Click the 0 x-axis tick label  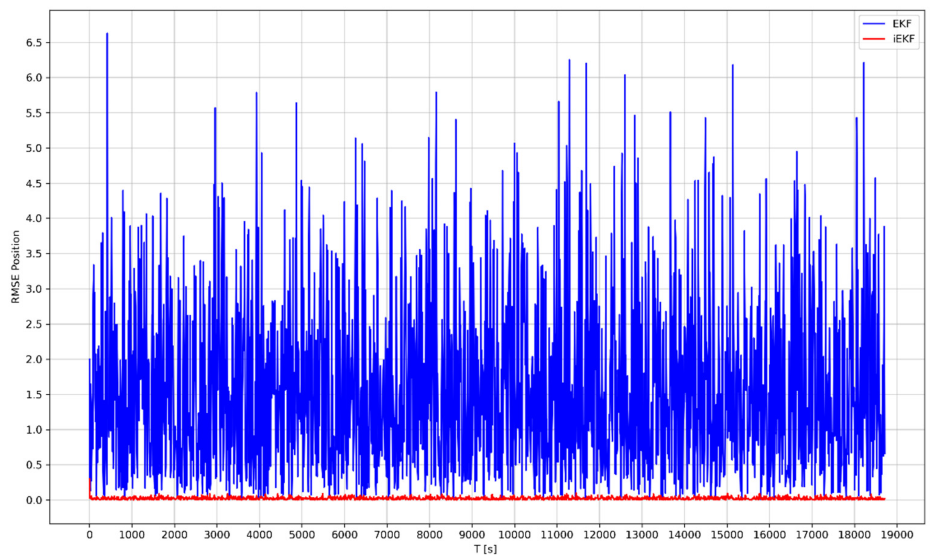[89, 535]
